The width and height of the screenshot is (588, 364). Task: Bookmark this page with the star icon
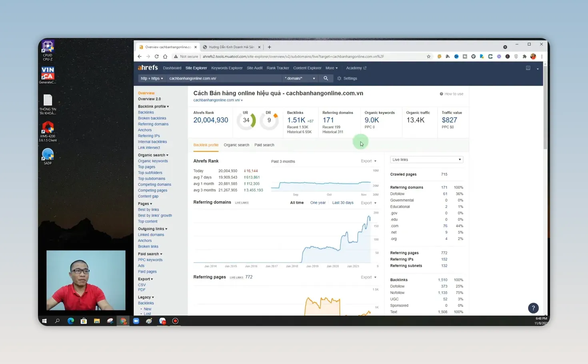(428, 56)
